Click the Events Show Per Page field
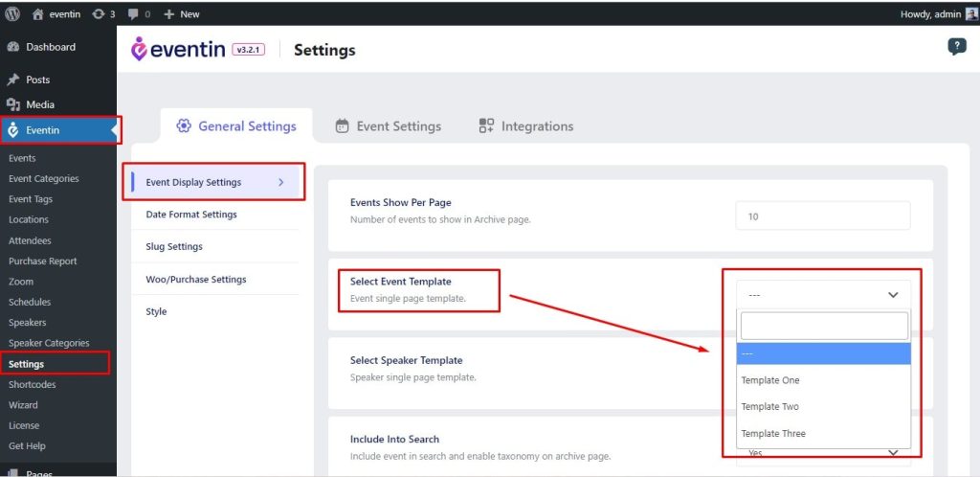 point(823,216)
